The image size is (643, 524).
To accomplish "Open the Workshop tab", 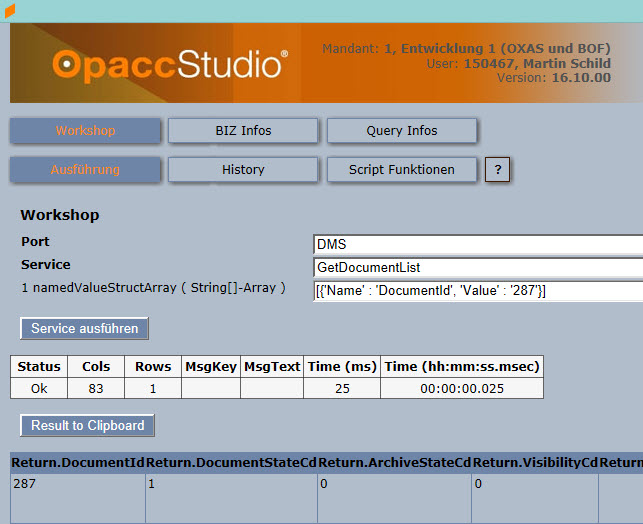I will pos(85,130).
